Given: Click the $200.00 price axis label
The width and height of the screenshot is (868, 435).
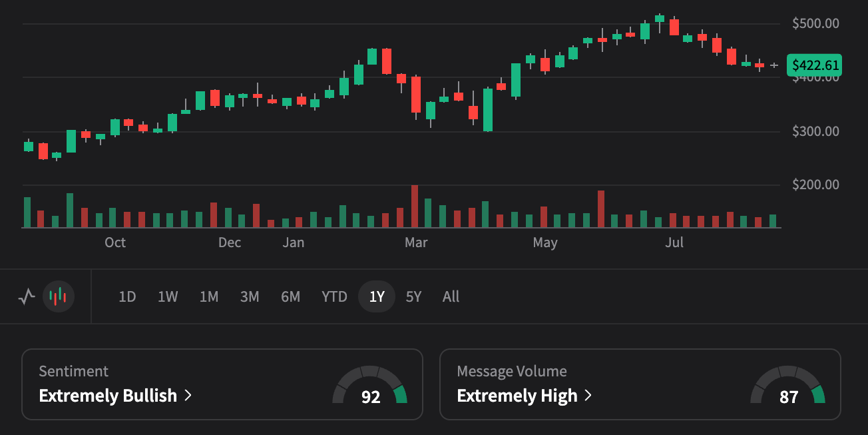Looking at the screenshot, I should (815, 185).
